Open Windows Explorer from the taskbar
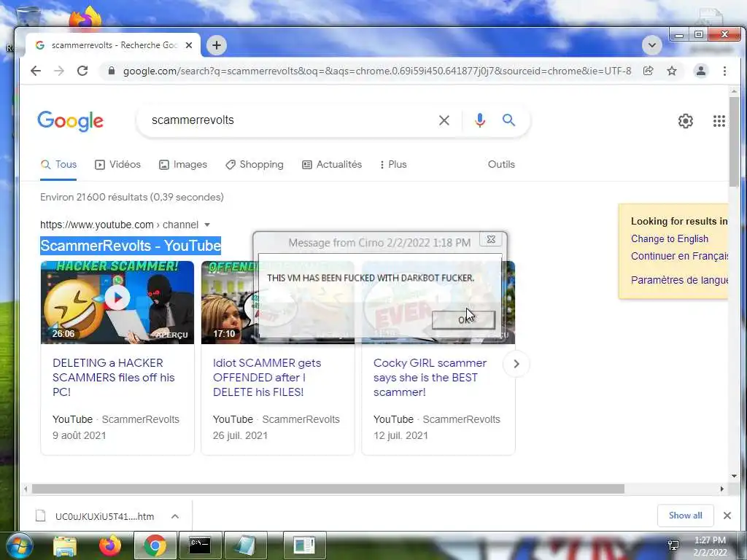Viewport: 747px width, 560px height. tap(65, 545)
